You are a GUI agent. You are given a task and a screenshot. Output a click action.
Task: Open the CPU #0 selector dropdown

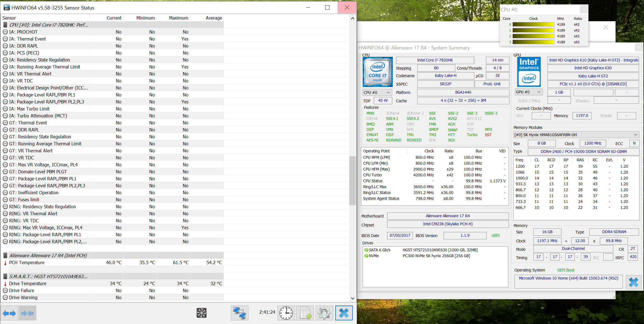point(377,93)
